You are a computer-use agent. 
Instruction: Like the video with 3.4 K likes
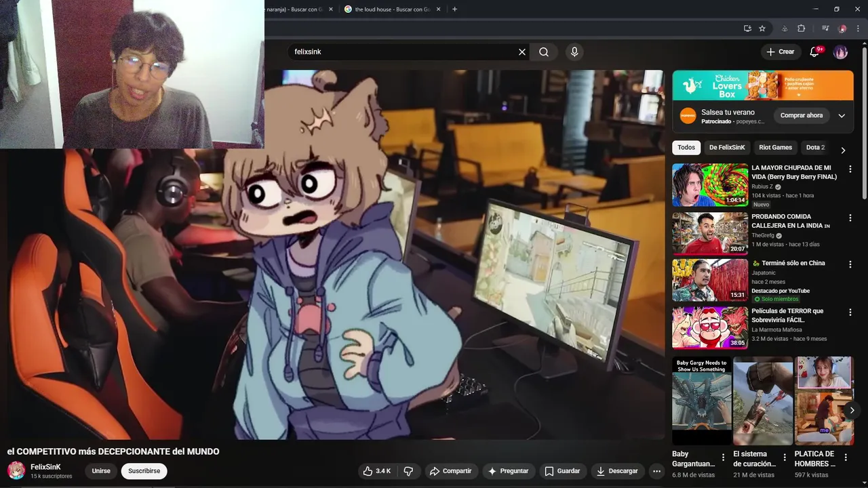point(376,471)
